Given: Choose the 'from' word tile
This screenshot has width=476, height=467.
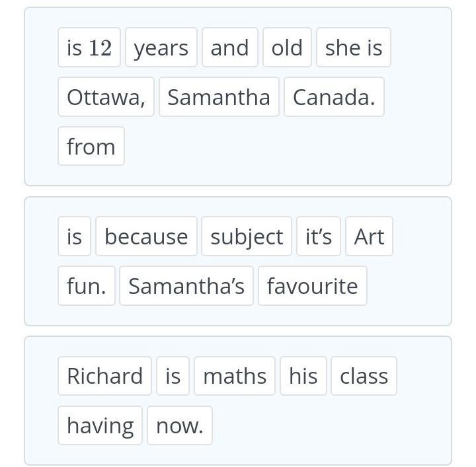Looking at the screenshot, I should [x=91, y=146].
